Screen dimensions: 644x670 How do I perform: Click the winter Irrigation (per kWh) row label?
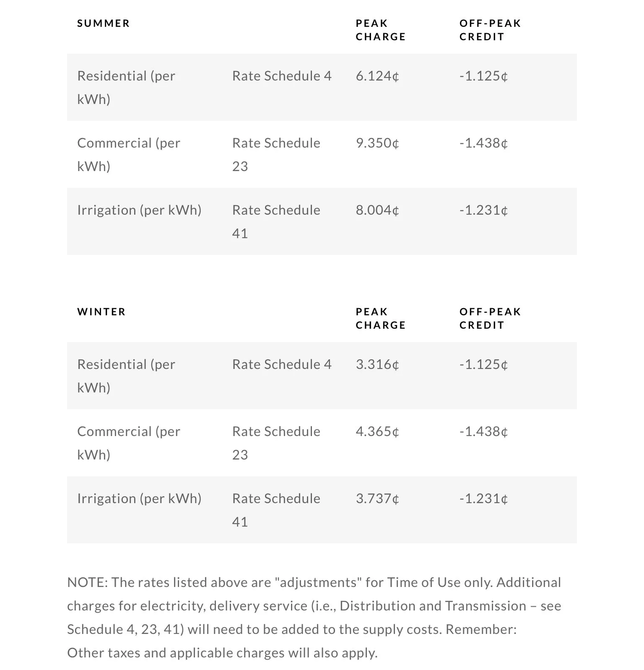coord(139,499)
